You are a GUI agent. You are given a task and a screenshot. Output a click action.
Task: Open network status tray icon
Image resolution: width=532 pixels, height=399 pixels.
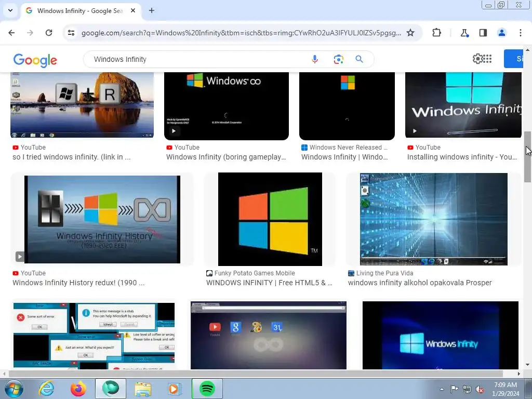point(467,389)
